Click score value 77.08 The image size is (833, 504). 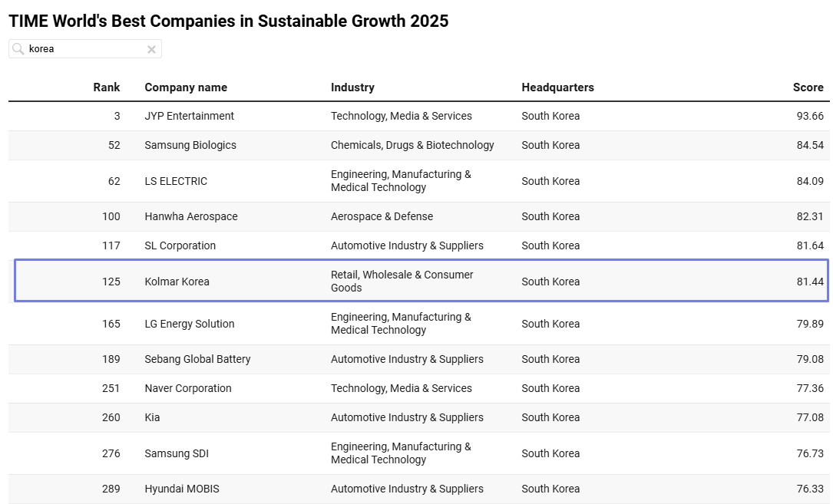[x=810, y=417]
